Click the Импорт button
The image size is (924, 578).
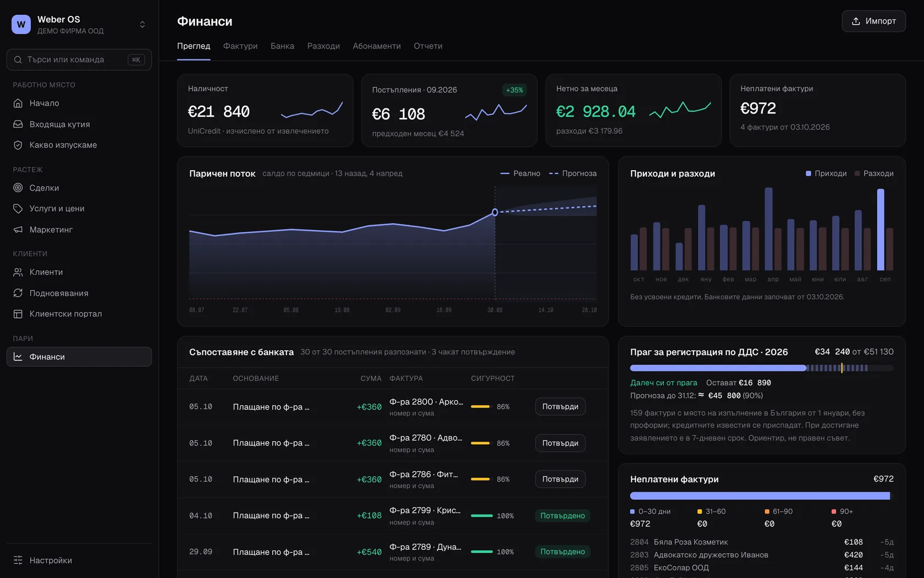point(873,21)
